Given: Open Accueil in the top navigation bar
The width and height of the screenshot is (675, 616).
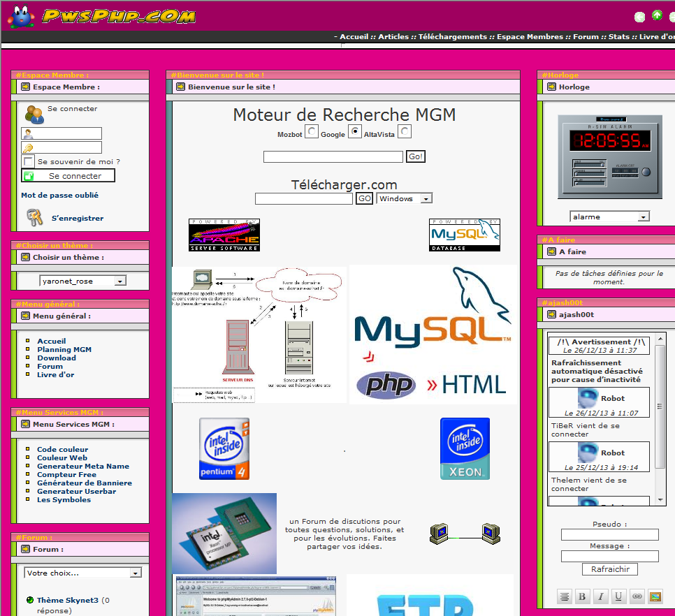Looking at the screenshot, I should [354, 36].
